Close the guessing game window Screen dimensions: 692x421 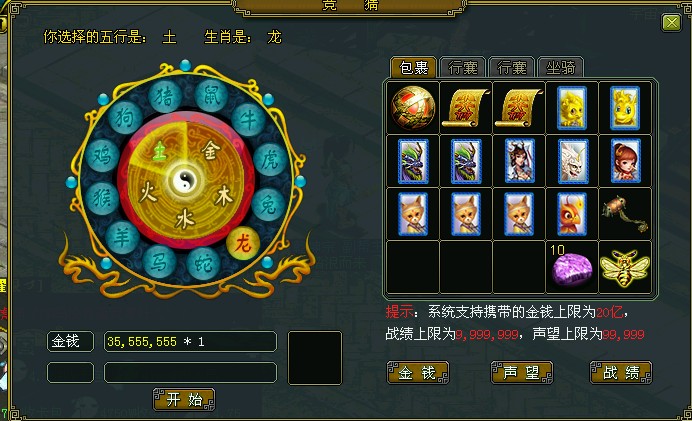[x=671, y=22]
